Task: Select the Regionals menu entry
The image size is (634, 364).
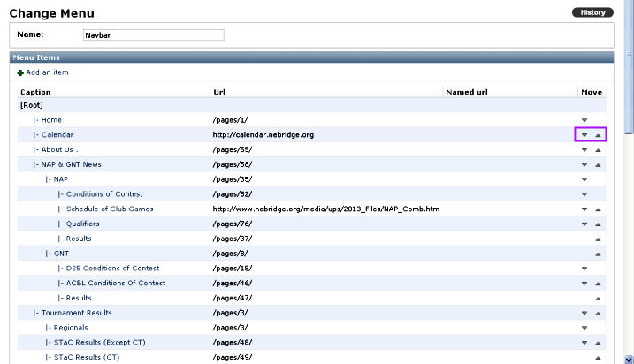Action: coord(73,328)
